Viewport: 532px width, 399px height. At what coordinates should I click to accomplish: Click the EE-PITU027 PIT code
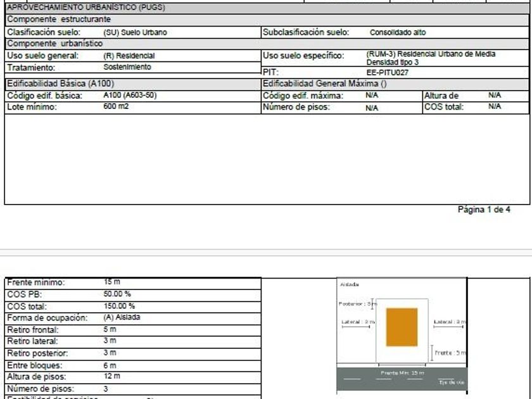coord(388,73)
